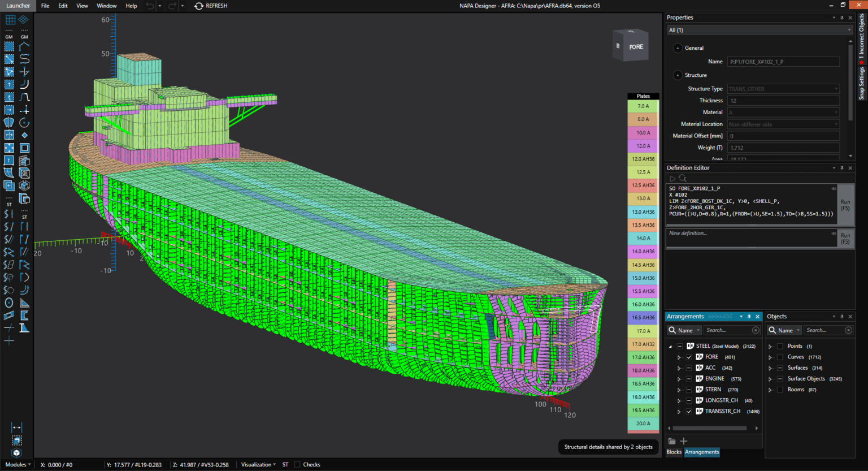The image size is (868, 471).
Task: Switch to the Blocks tab
Action: point(674,452)
